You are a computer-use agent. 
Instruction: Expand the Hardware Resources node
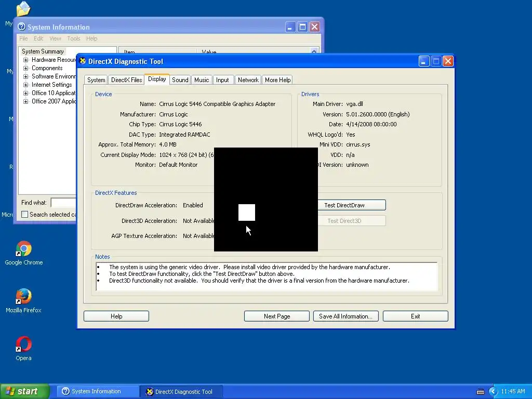(26, 60)
